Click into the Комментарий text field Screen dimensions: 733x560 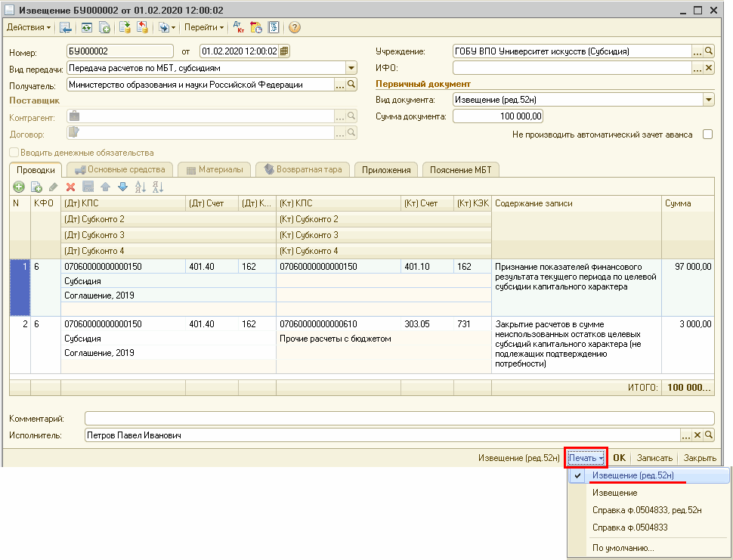click(399, 419)
